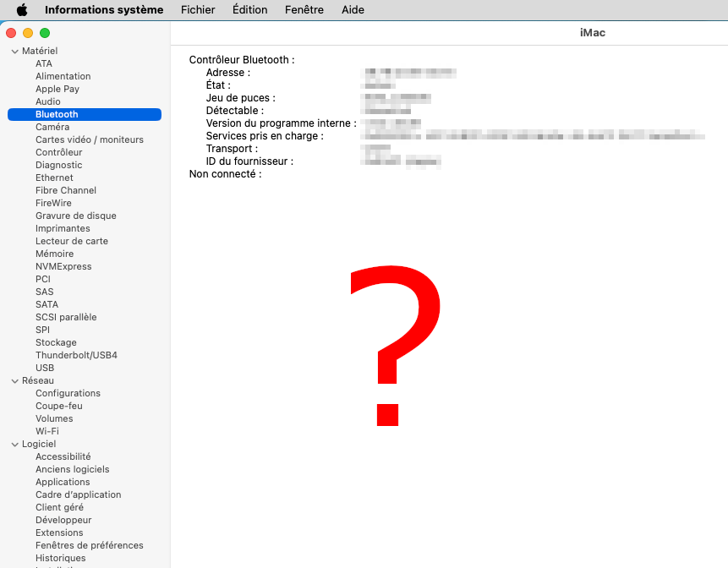
Task: Select SPI in the sidebar
Action: click(43, 330)
